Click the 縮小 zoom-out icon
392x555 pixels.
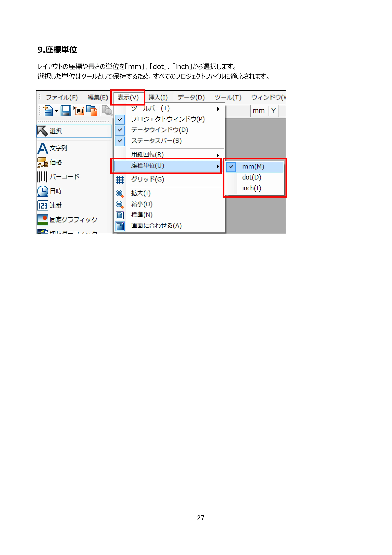click(x=120, y=204)
